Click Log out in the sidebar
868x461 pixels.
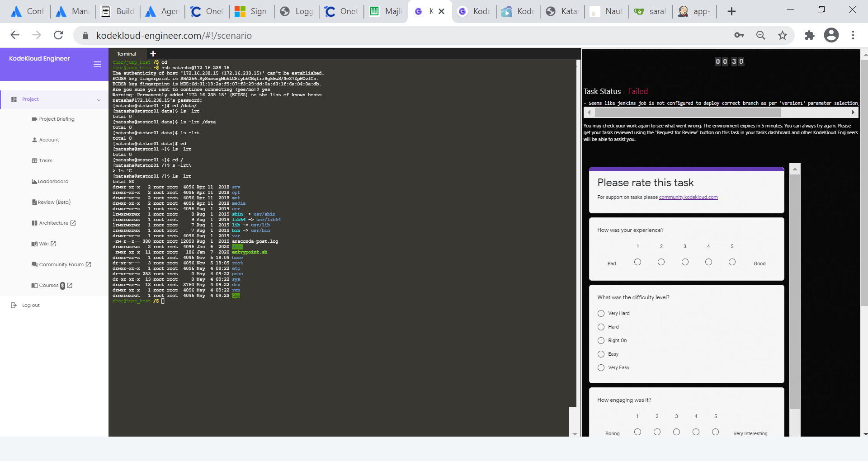pyautogui.click(x=31, y=306)
